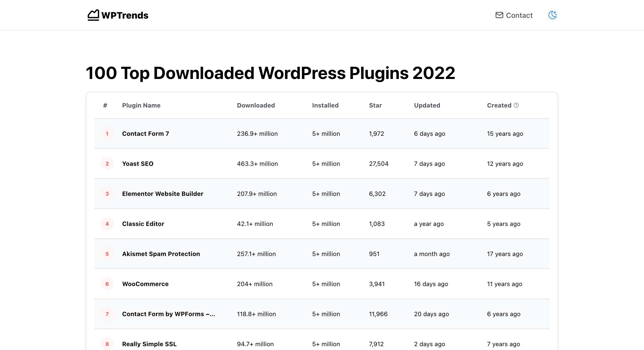Click the Created column help icon
This screenshot has height=350, width=644.
(x=516, y=105)
